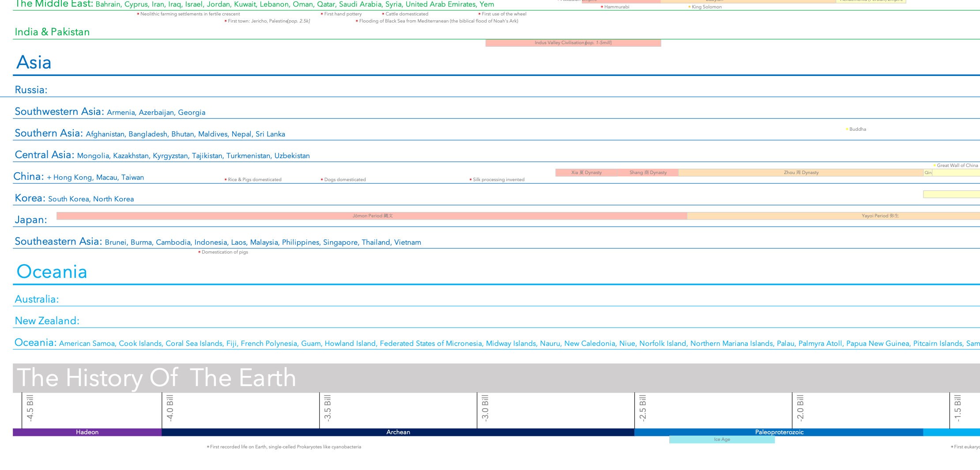The height and width of the screenshot is (470, 980).
Task: Click the Domestication of pigs marker
Action: pyautogui.click(x=200, y=252)
